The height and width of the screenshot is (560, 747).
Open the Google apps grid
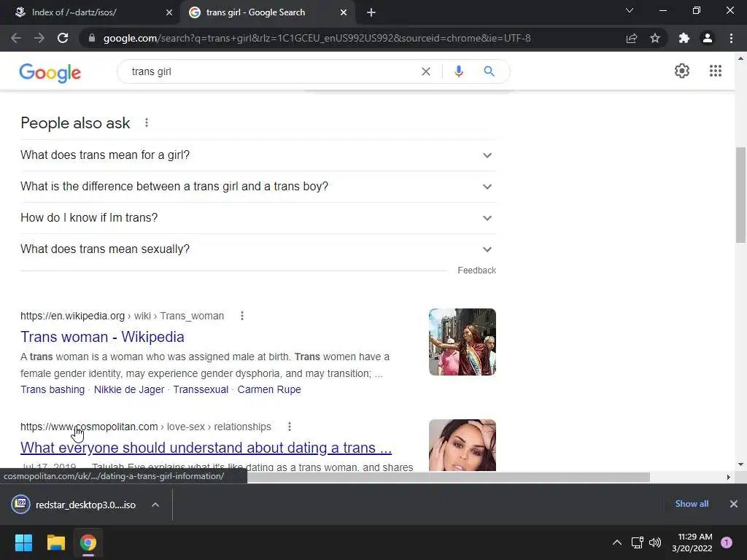(715, 71)
